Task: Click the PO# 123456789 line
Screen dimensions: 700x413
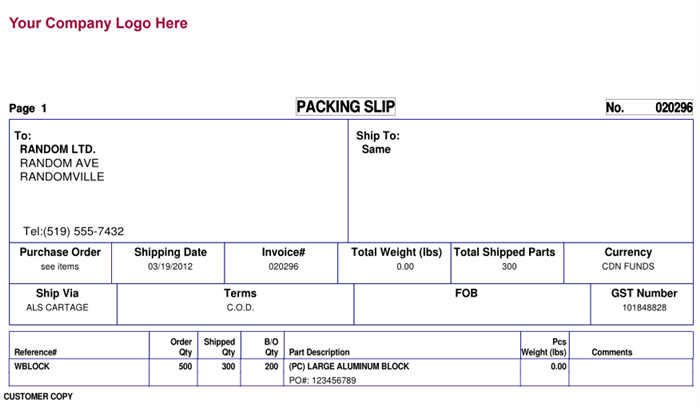Action: [322, 380]
